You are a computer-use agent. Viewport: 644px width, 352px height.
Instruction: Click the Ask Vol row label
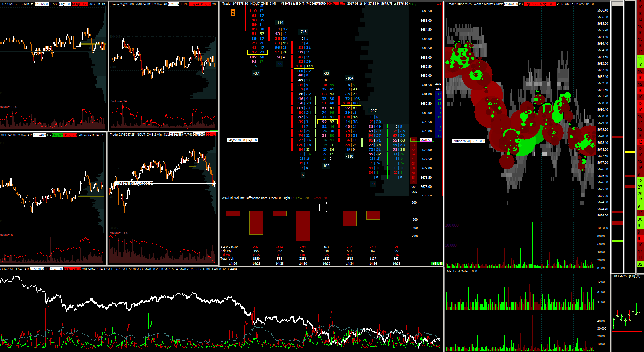point(226,251)
